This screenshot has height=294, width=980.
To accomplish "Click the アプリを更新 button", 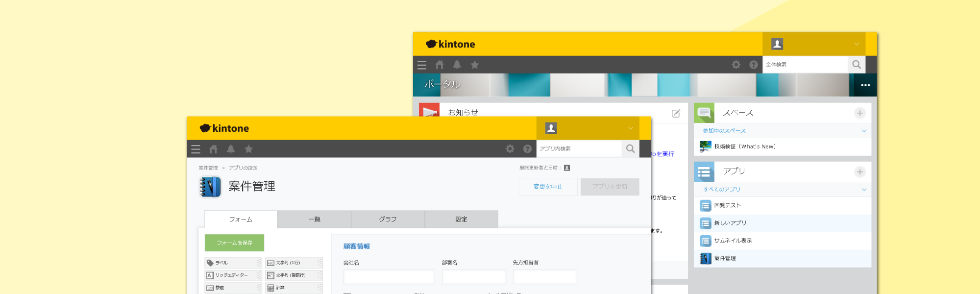I will (x=610, y=187).
